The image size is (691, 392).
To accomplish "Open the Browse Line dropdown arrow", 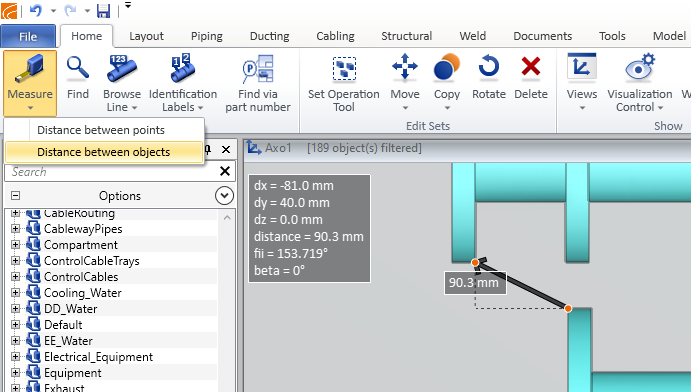I will 134,108.
